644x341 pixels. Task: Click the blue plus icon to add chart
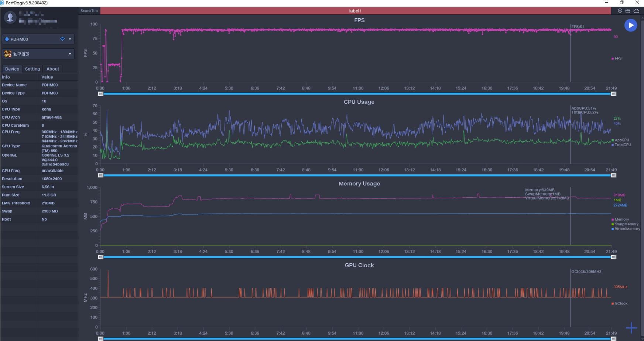(x=631, y=328)
